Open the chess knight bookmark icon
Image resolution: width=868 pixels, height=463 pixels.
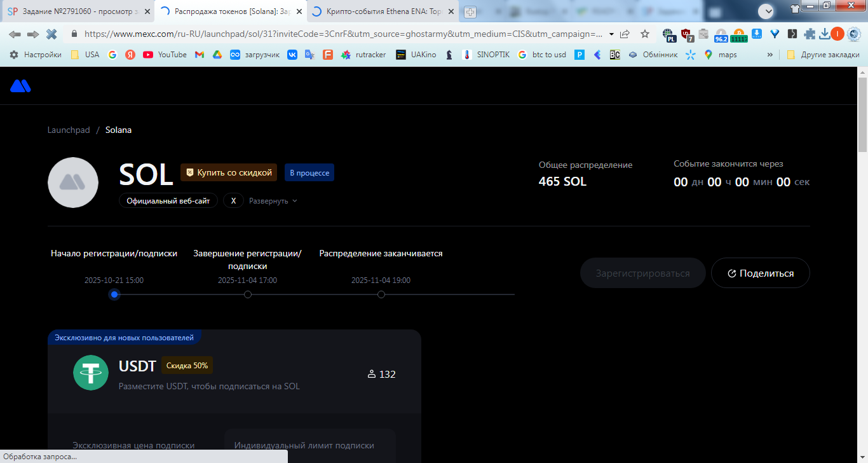click(449, 55)
